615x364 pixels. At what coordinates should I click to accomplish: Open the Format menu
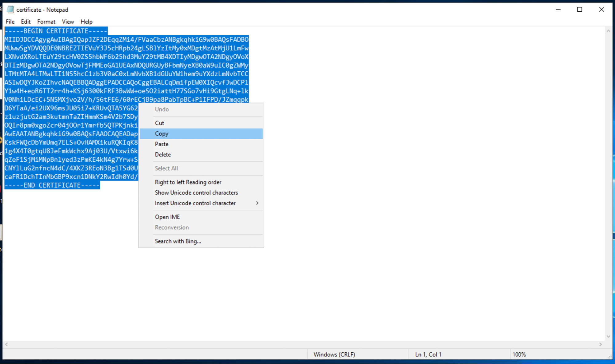point(46,22)
